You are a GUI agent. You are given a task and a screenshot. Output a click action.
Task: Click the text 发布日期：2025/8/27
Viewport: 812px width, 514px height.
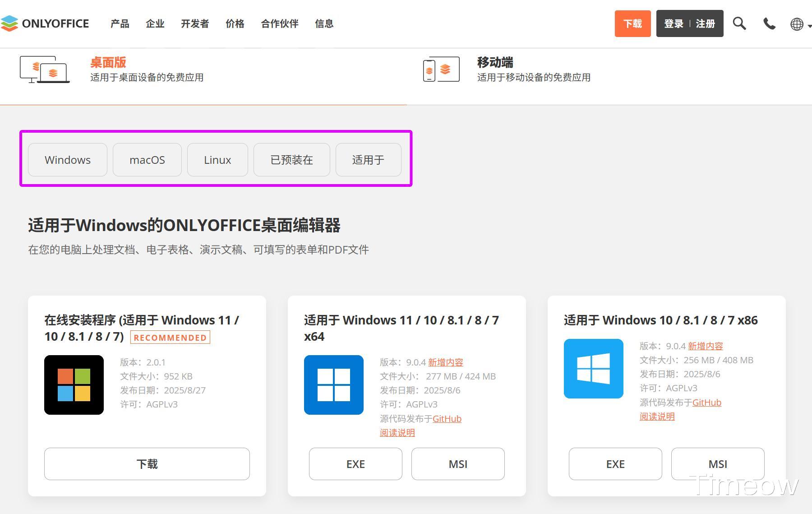[x=163, y=390]
